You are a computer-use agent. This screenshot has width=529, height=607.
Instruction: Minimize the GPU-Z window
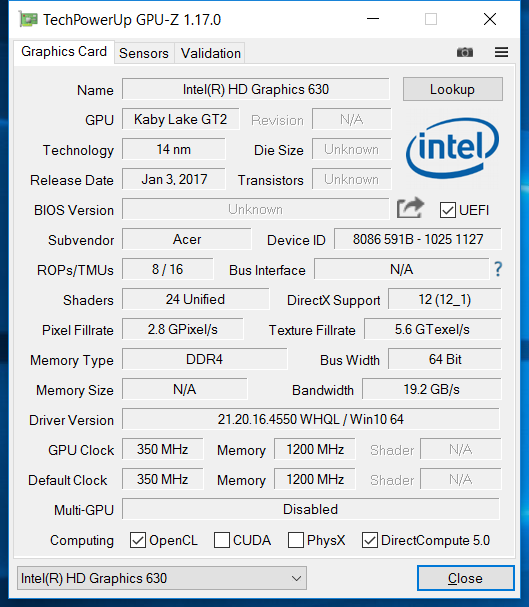[x=373, y=19]
